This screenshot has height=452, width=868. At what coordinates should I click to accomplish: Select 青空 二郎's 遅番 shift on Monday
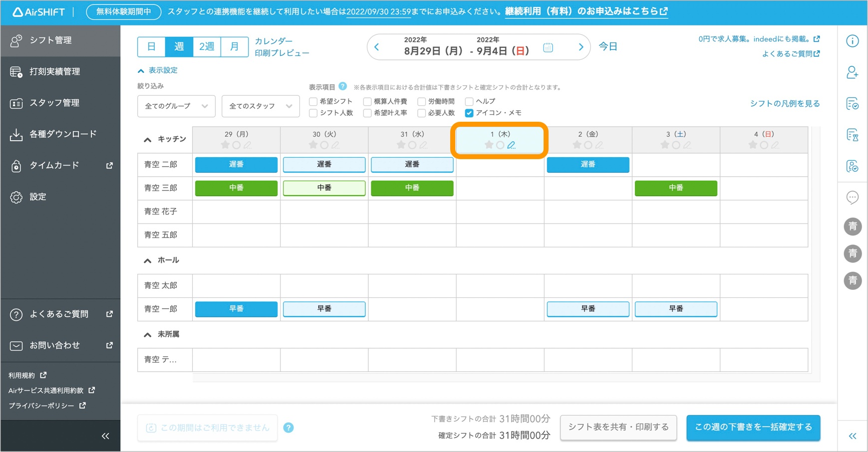(x=236, y=165)
